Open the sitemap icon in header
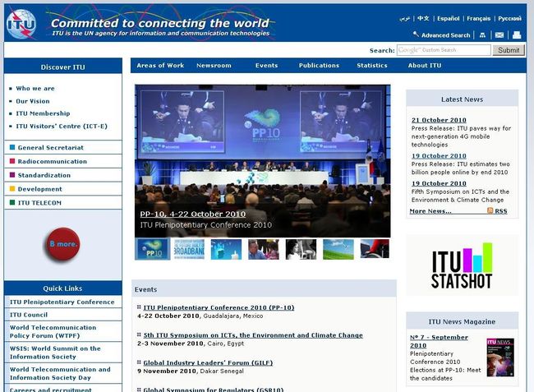The image size is (534, 392). (482, 35)
